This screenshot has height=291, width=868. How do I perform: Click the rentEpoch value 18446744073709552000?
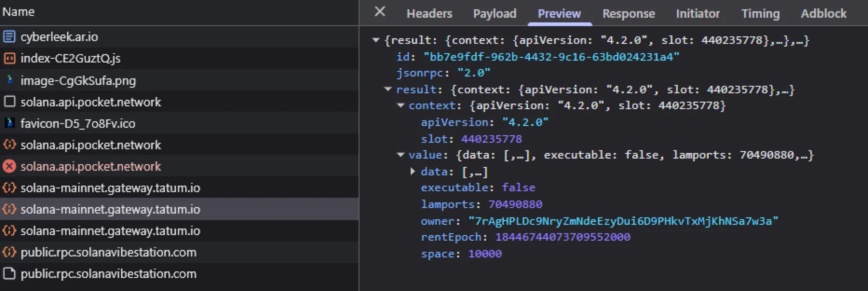(x=563, y=237)
